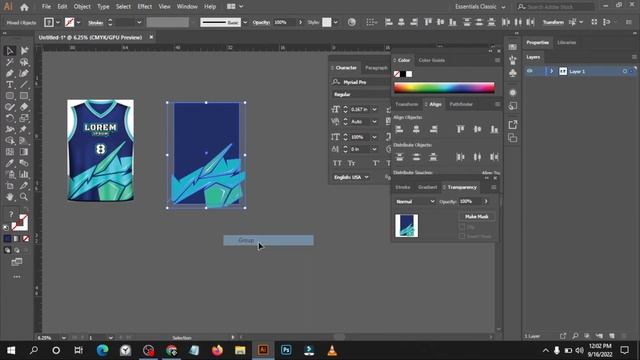
Task: Open the 6.25% zoom level dropdown
Action: click(x=64, y=338)
